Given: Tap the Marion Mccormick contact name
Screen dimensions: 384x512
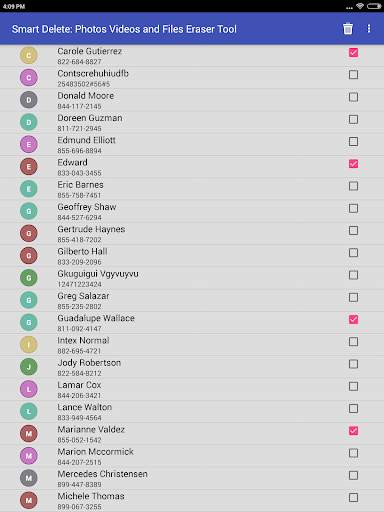Looking at the screenshot, I should tap(95, 452).
